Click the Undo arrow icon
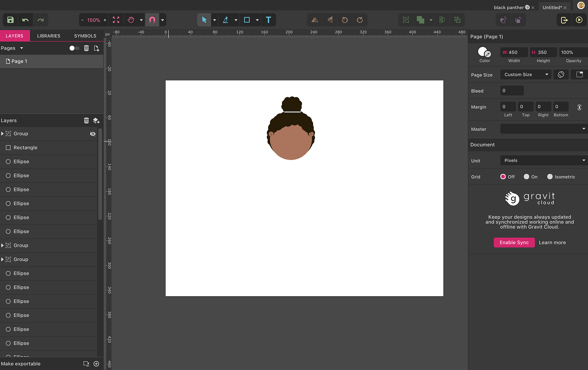This screenshot has height=370, width=588. [x=25, y=20]
